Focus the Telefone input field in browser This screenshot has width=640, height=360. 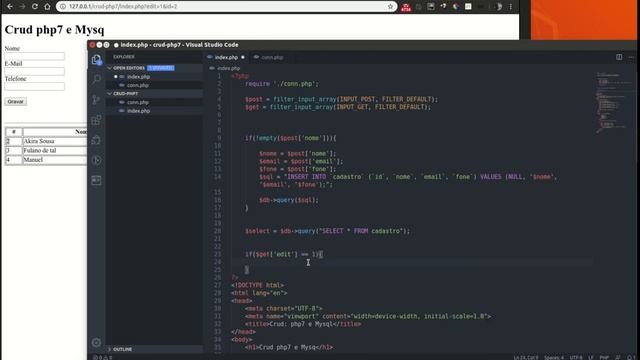tap(34, 86)
